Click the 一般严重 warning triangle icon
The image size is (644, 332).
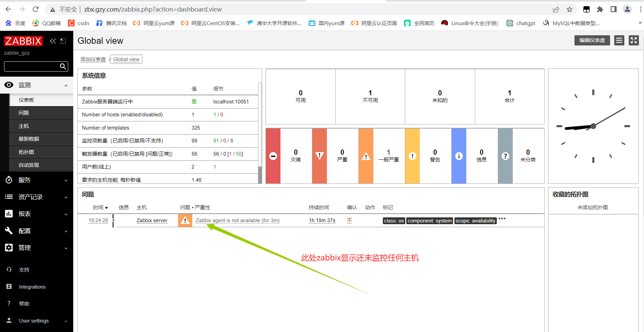(366, 156)
